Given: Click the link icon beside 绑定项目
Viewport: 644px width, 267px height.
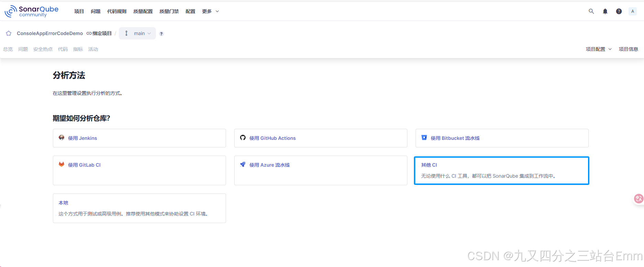Looking at the screenshot, I should (89, 33).
